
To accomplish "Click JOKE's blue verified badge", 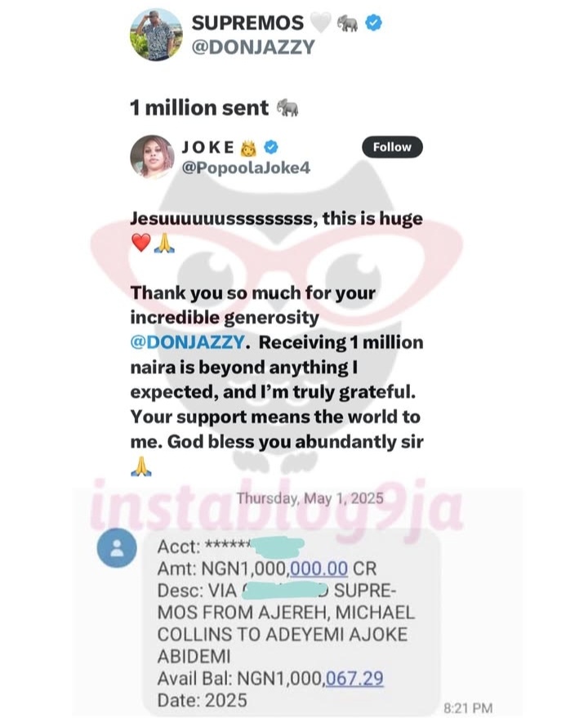I will (270, 147).
